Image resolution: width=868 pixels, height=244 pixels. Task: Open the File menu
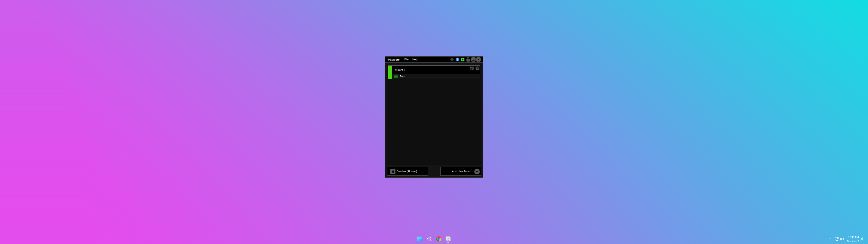406,59
